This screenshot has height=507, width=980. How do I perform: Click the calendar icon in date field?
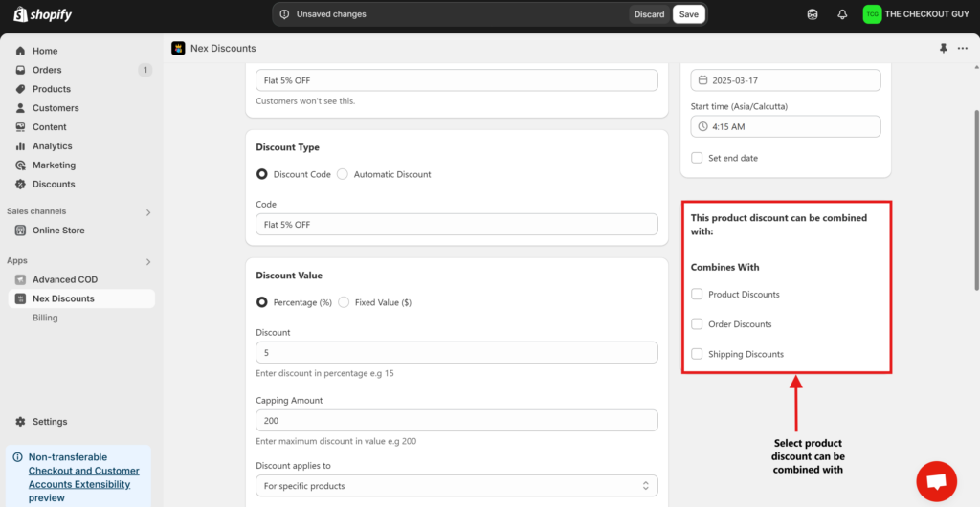pos(702,80)
